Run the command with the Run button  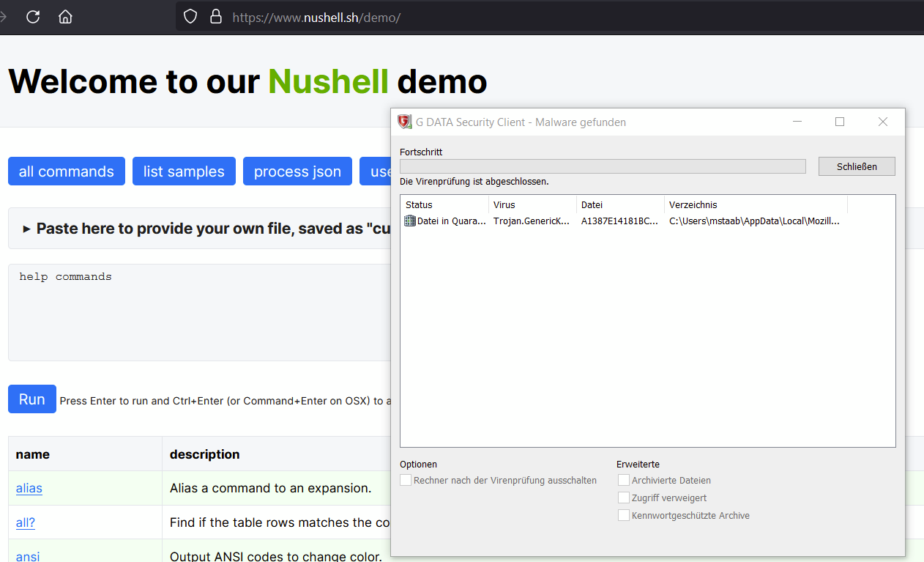[32, 399]
